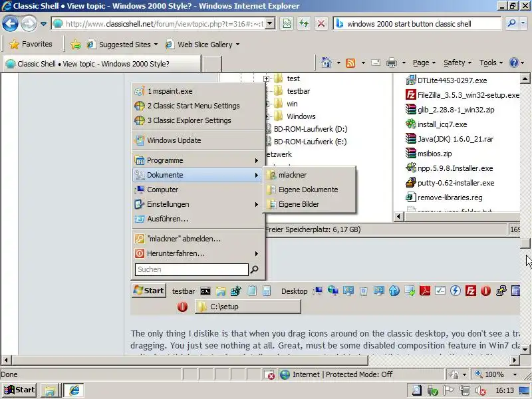This screenshot has width=532, height=399.
Task: Click the Internet Explorer taskbar button
Action: point(74,390)
